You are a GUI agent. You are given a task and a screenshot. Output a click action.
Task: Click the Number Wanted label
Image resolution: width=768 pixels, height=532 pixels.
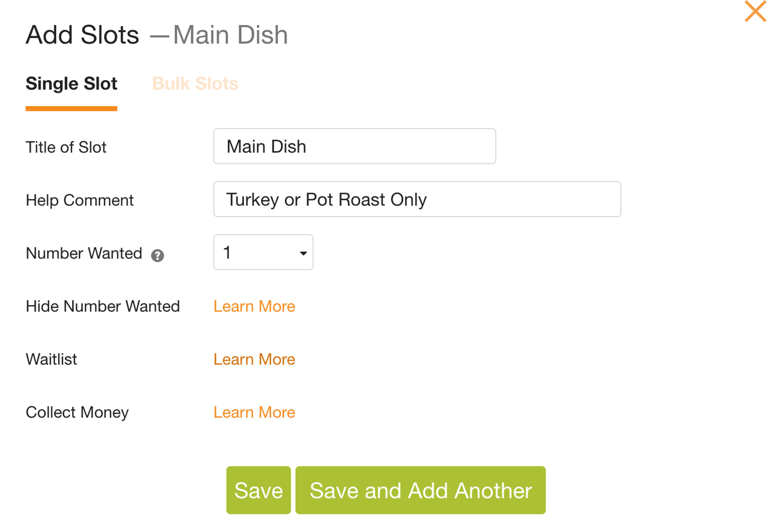(x=84, y=254)
